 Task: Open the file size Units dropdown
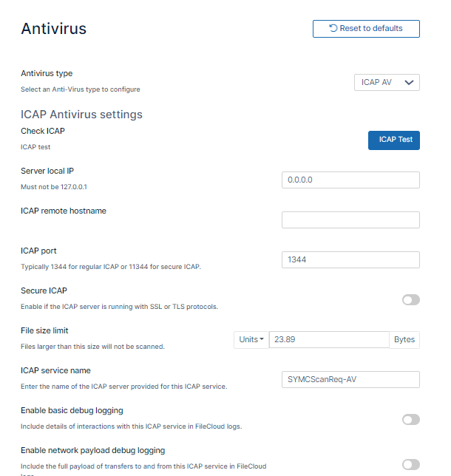[251, 339]
